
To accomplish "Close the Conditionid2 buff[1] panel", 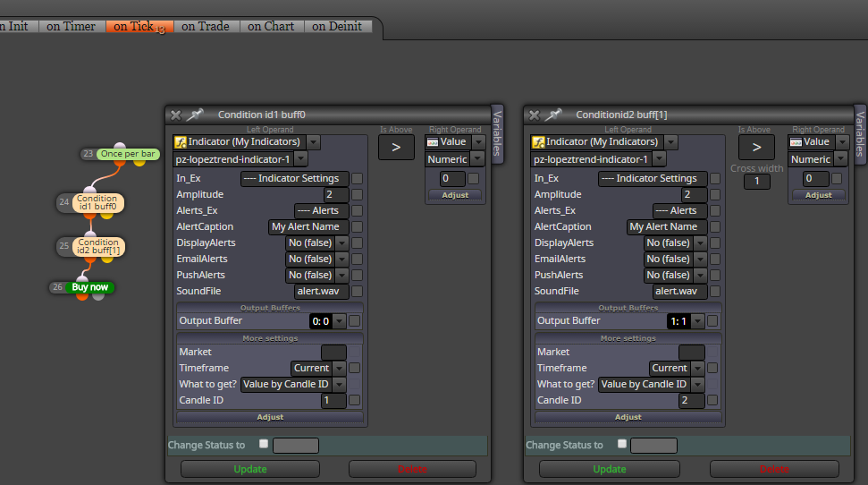I will pos(534,115).
